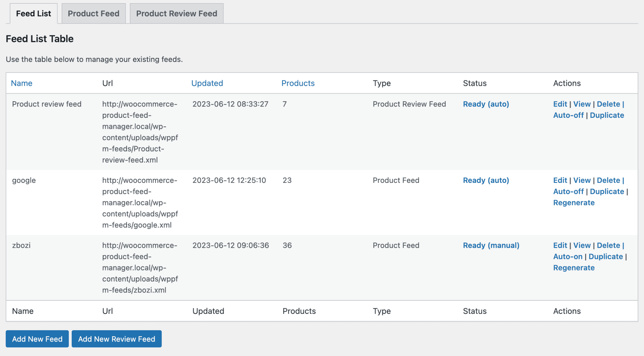Sort the table by Products count
This screenshot has height=356, width=644.
[298, 83]
